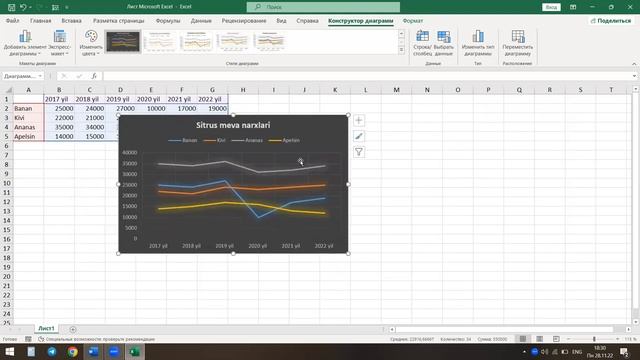Open the notifications center icon
Screen dimensions: 640x360
pos(624,351)
